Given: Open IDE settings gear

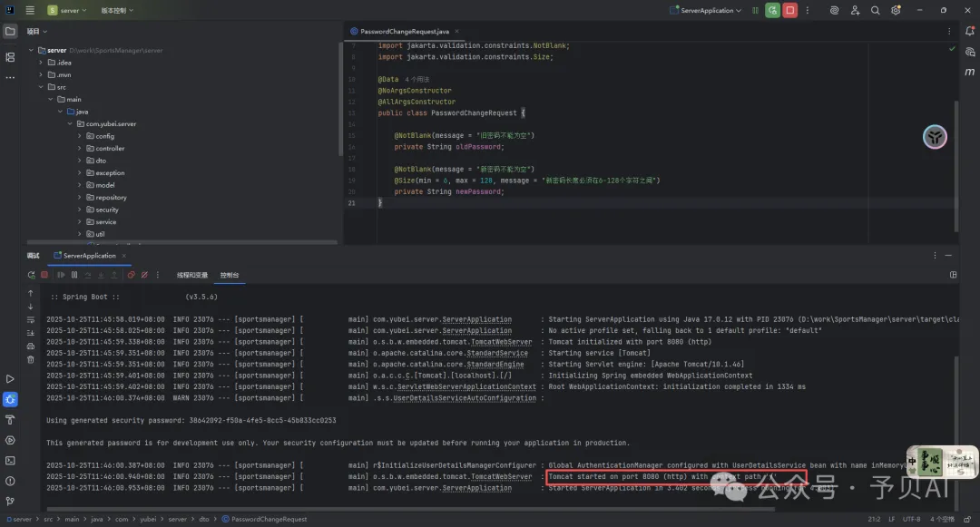Looking at the screenshot, I should 896,10.
